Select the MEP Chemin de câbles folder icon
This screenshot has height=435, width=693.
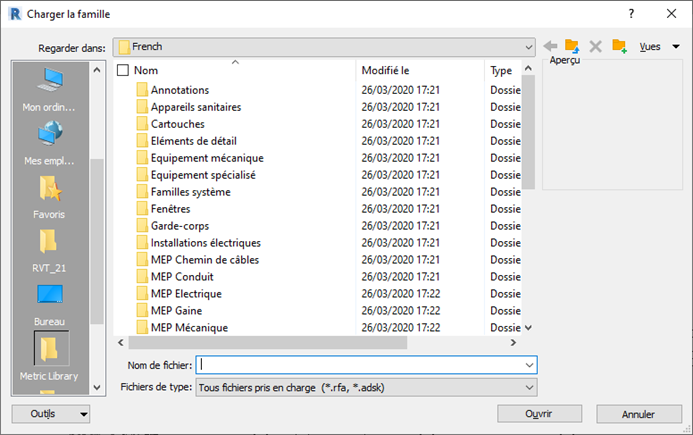click(142, 259)
